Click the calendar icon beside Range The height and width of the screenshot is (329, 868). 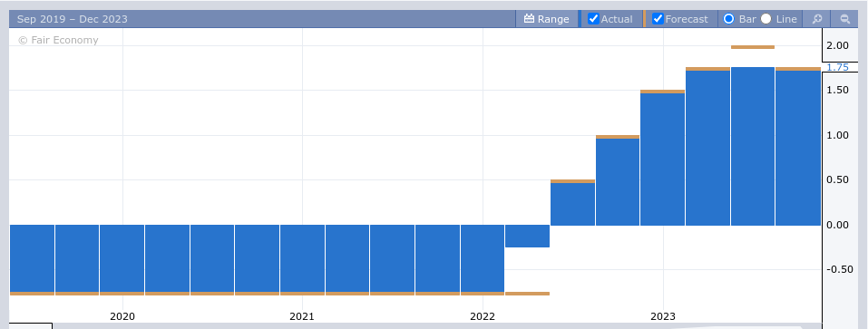(x=529, y=19)
